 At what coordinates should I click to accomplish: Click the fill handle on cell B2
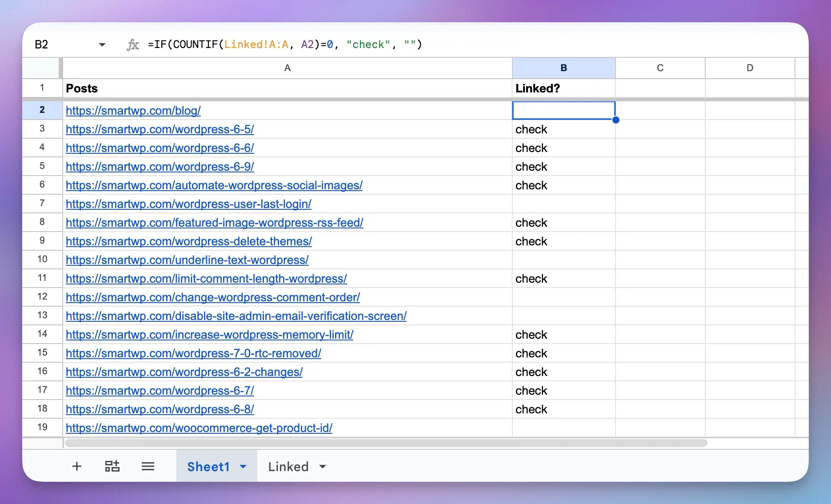615,120
